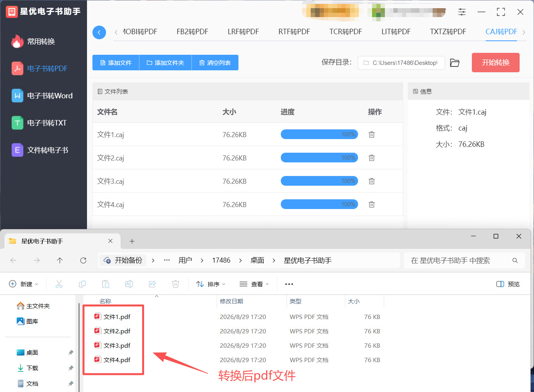
Task: Open the save directory folder browse icon
Action: pyautogui.click(x=455, y=63)
